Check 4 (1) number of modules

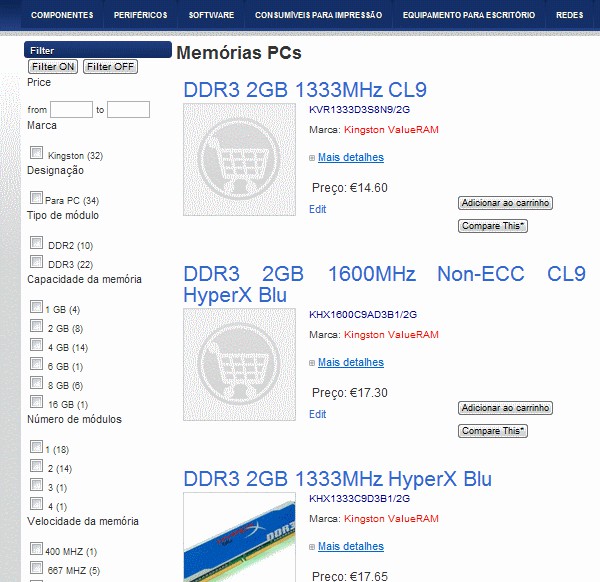click(x=36, y=503)
